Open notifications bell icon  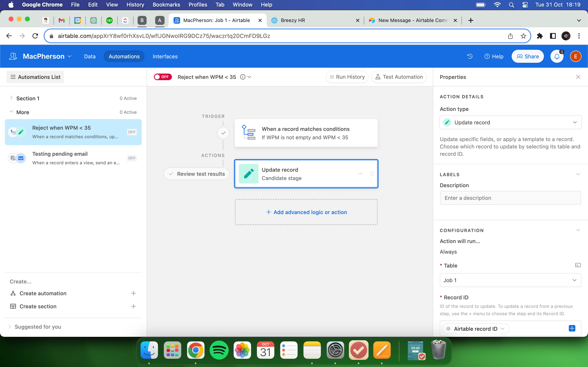tap(557, 56)
